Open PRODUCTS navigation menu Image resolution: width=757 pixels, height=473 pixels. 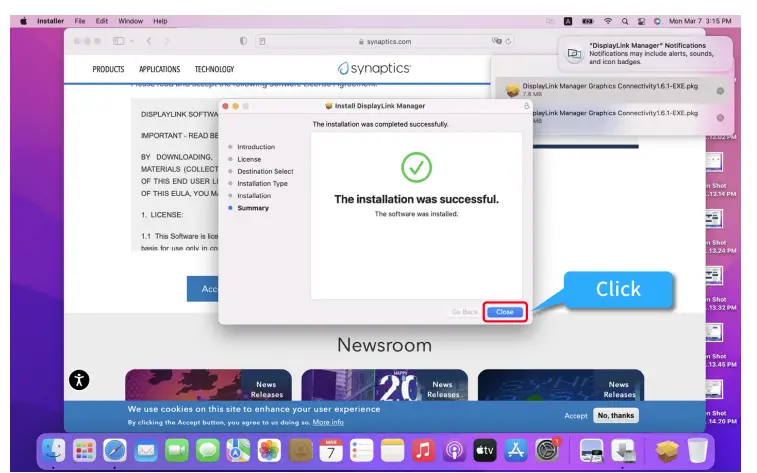coord(108,70)
